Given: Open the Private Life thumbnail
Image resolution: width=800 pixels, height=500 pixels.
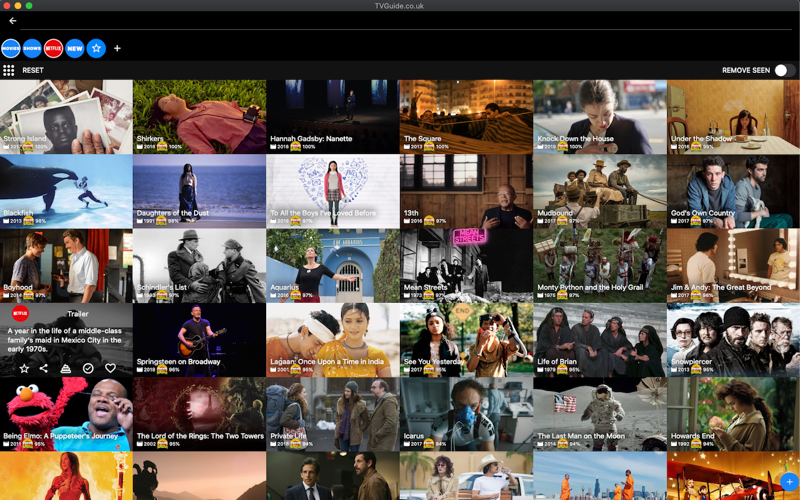Looking at the screenshot, I should (x=333, y=414).
